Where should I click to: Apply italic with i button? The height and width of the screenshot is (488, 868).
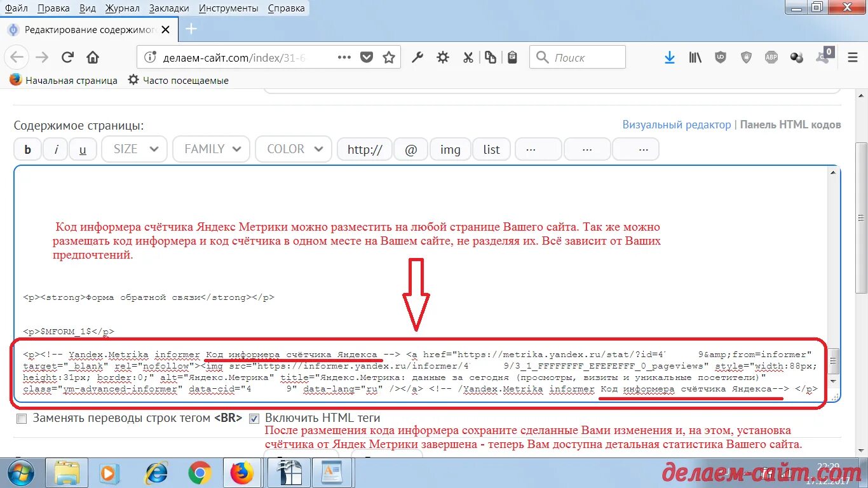pos(56,149)
